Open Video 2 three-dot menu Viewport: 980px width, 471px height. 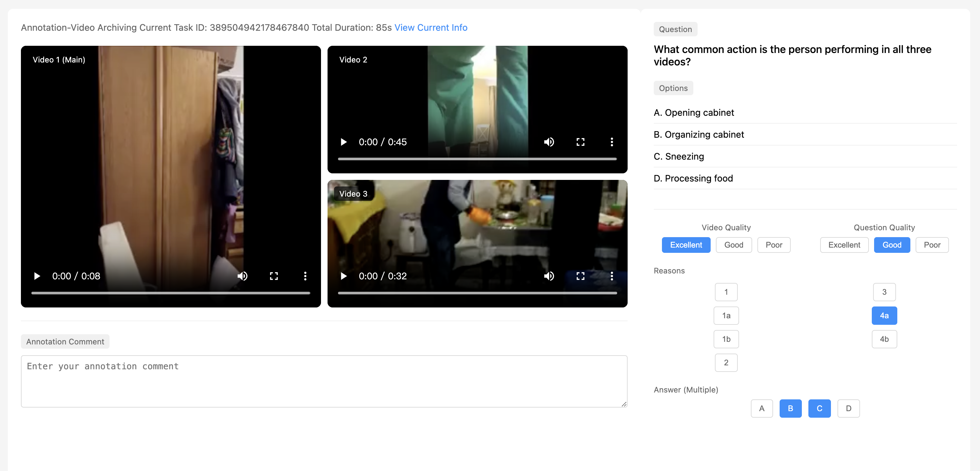pos(612,142)
